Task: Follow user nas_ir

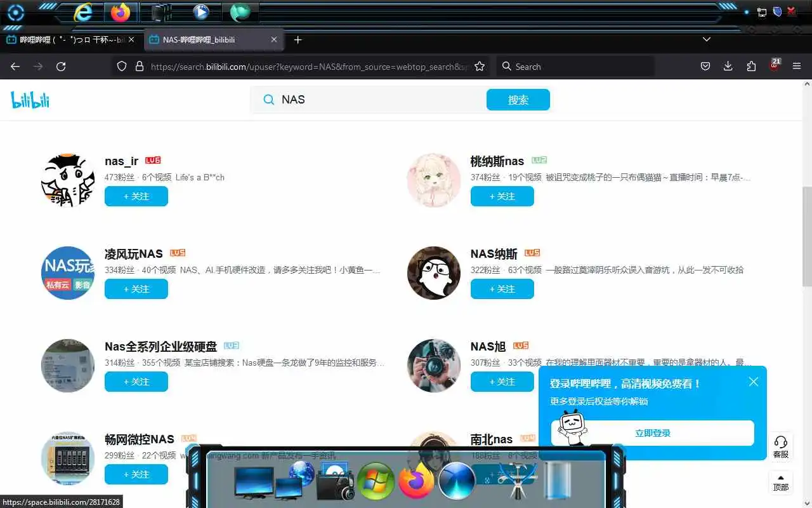Action: pyautogui.click(x=136, y=196)
